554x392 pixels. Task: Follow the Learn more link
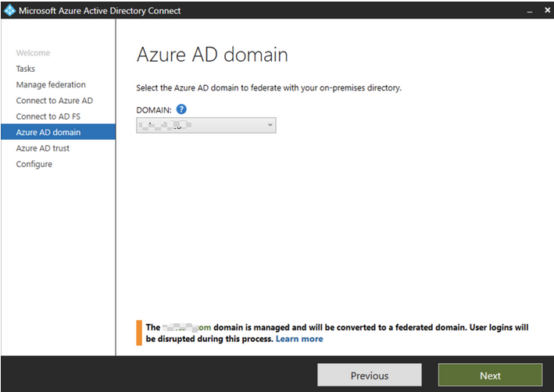coord(299,339)
